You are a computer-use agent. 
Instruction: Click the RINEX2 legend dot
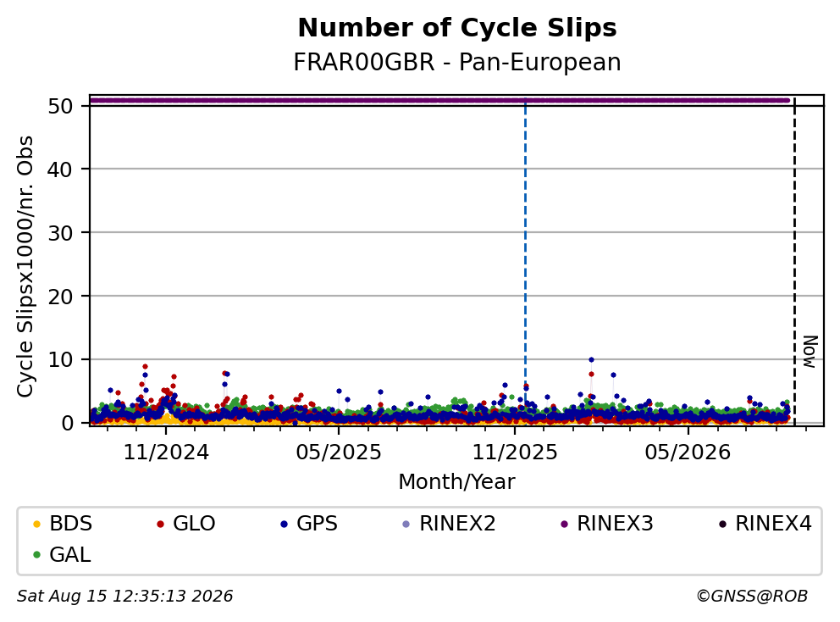click(406, 524)
